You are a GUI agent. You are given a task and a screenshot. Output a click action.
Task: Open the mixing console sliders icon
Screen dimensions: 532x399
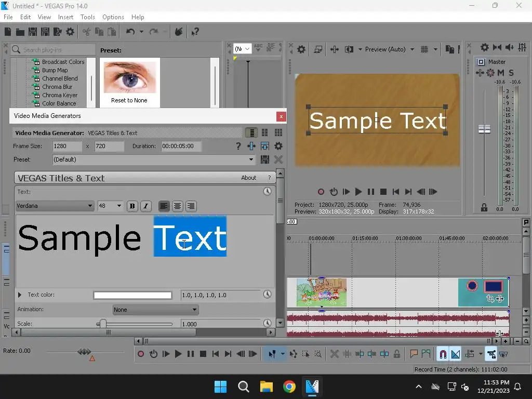[522, 47]
